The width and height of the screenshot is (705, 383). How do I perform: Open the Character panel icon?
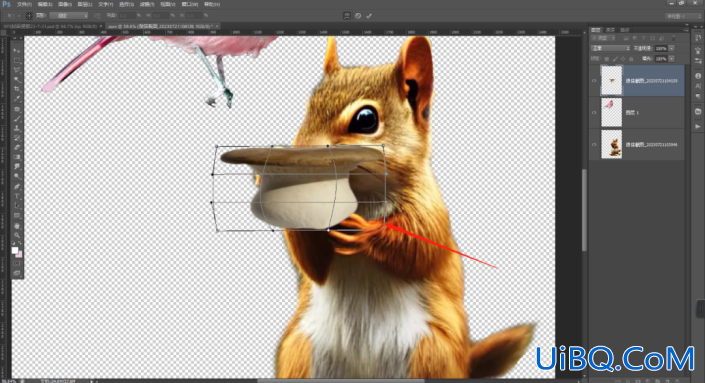pyautogui.click(x=698, y=86)
